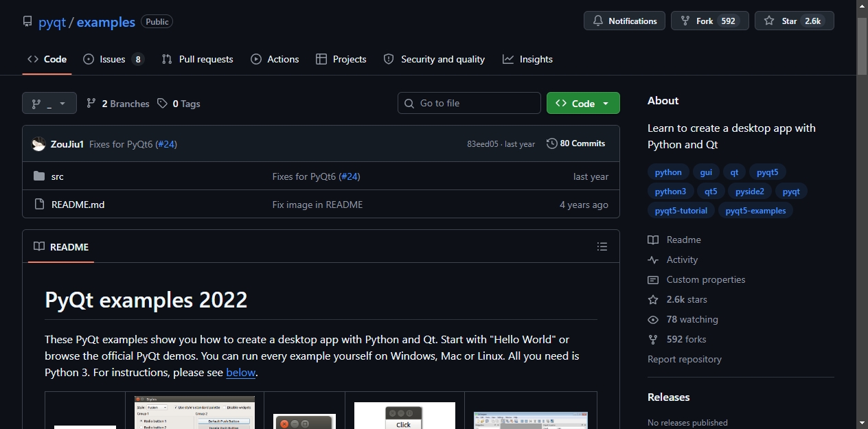Open commit hash 83eed05
The height and width of the screenshot is (429, 868).
click(x=483, y=144)
